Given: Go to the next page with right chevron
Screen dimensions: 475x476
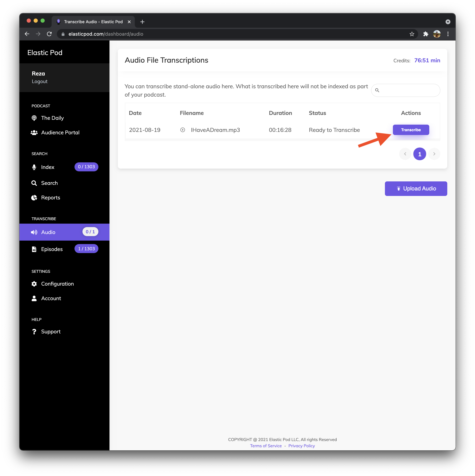Looking at the screenshot, I should pos(434,154).
